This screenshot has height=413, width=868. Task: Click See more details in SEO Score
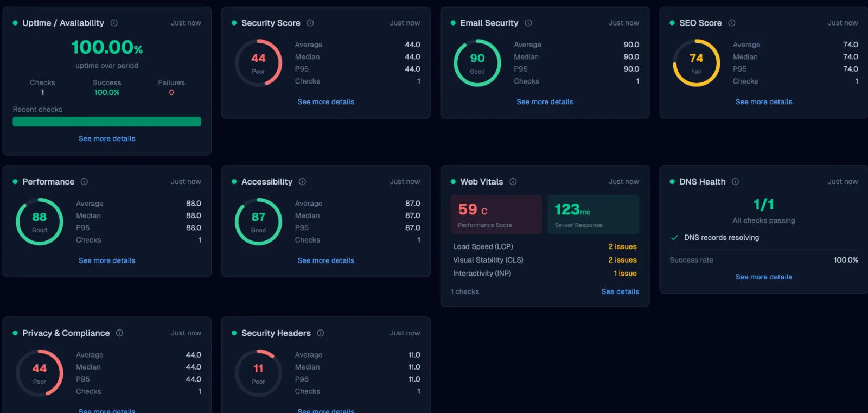[x=763, y=102]
